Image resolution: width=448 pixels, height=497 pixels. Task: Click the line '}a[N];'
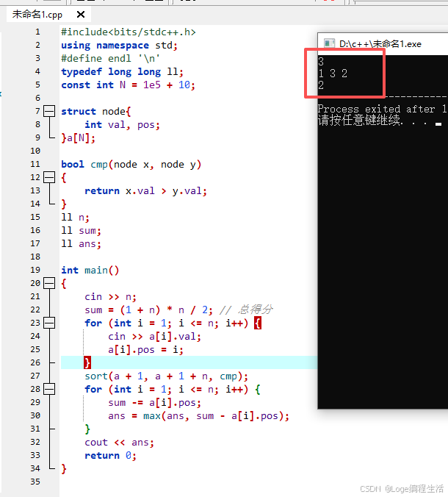click(x=78, y=138)
